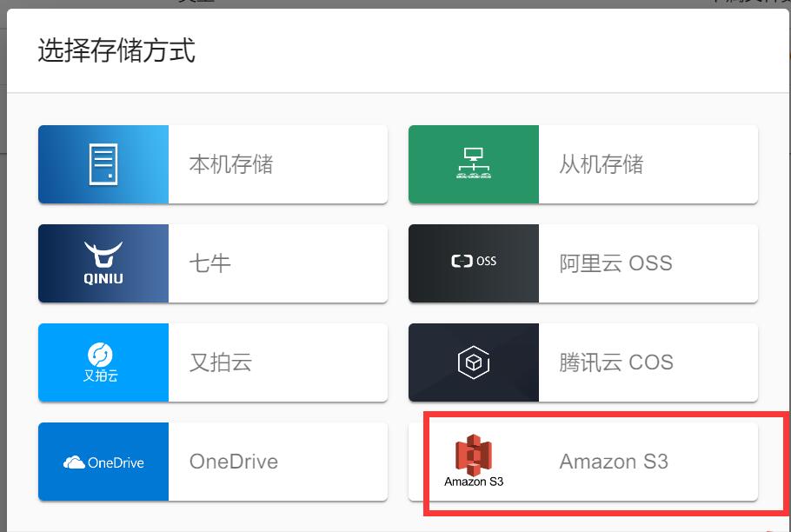This screenshot has width=791, height=532.
Task: Click the OneDrive cloud logo icon
Action: 103,462
